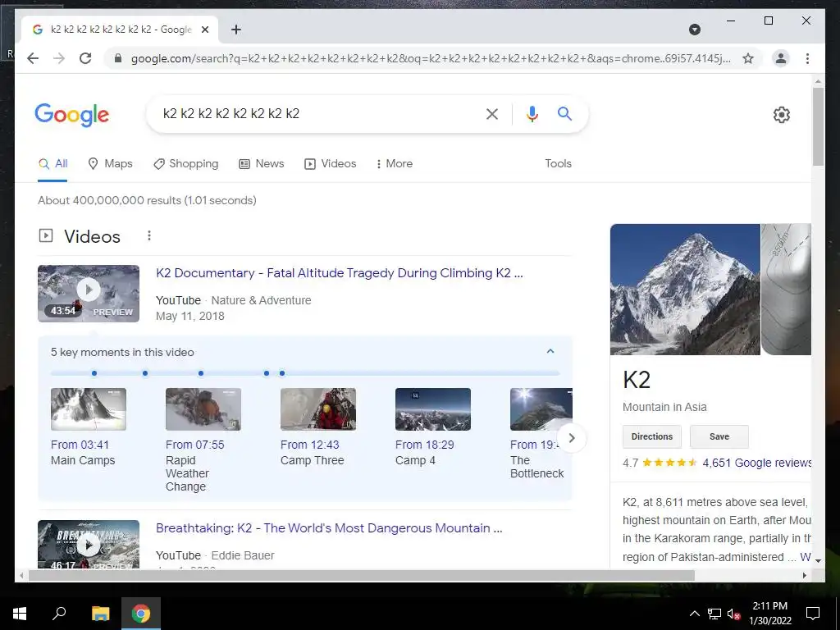
Task: Open Windows taskbar search
Action: click(59, 614)
